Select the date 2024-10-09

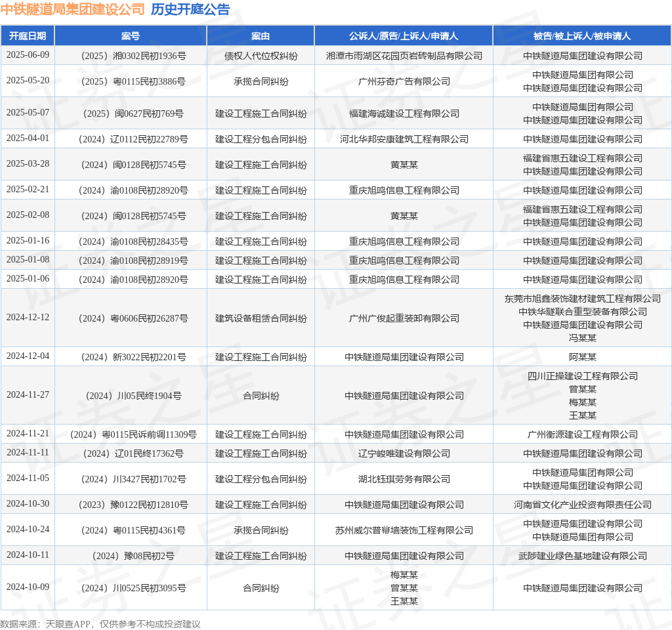pyautogui.click(x=28, y=587)
